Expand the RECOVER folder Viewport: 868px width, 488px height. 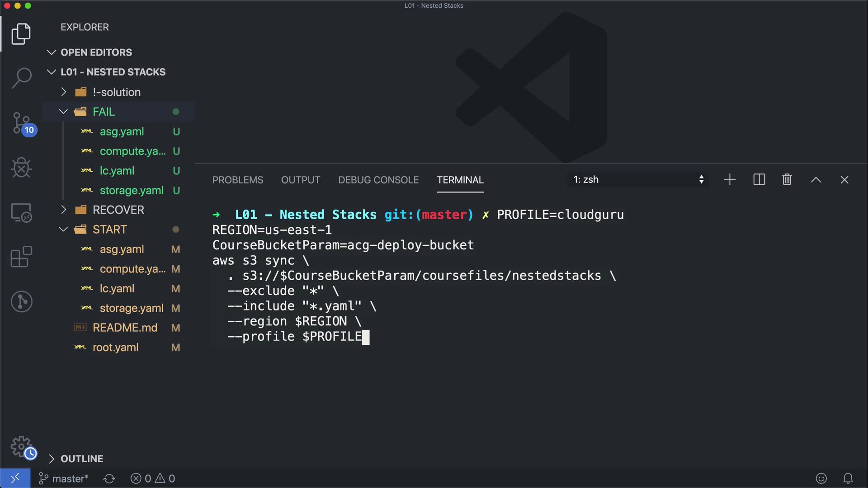[x=118, y=210]
